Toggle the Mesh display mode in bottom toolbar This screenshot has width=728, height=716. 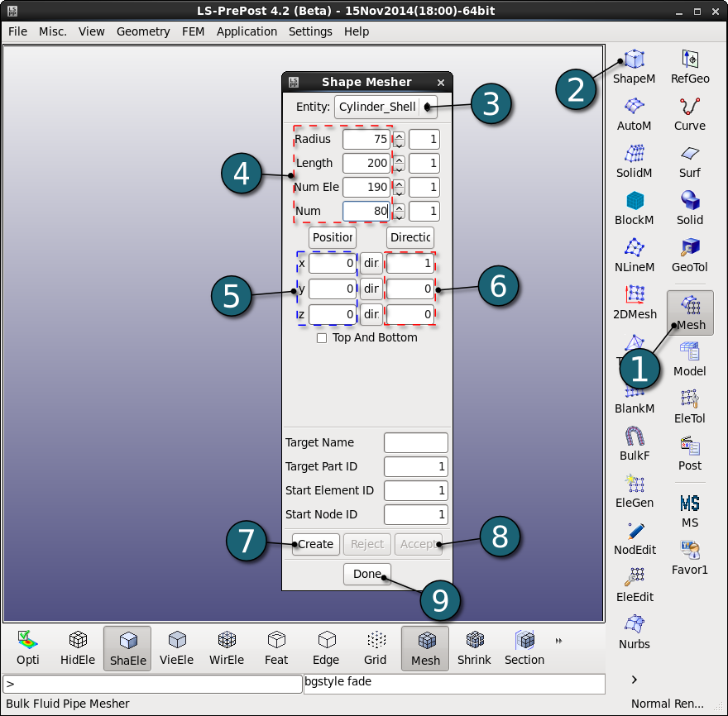click(x=425, y=648)
